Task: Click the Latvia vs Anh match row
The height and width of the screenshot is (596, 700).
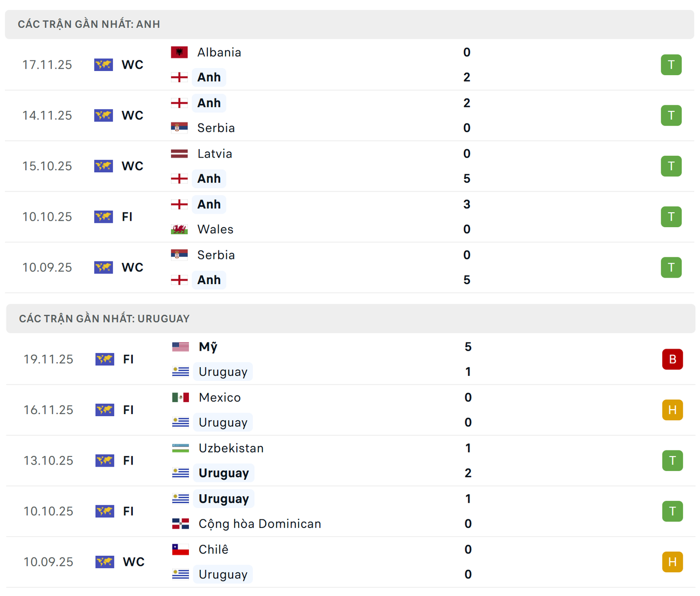Action: pos(350,166)
